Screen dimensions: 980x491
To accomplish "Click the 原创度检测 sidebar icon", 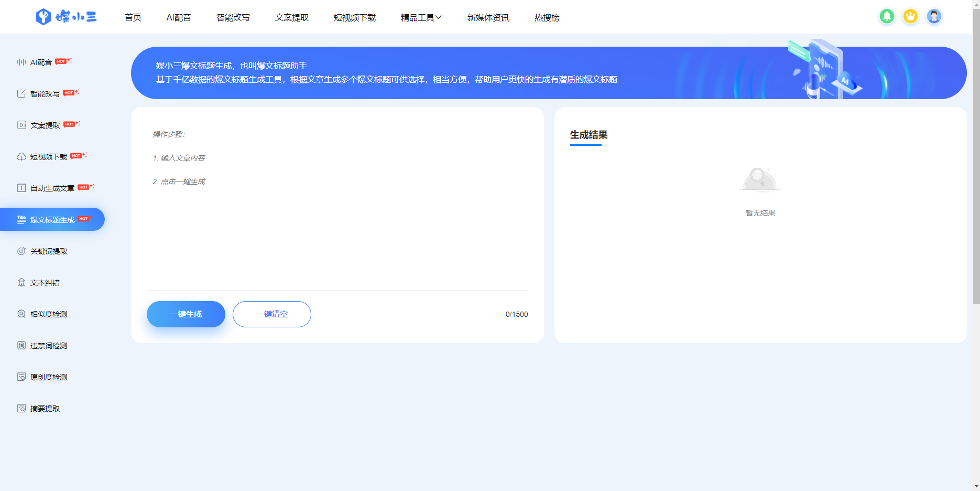I will coord(21,377).
